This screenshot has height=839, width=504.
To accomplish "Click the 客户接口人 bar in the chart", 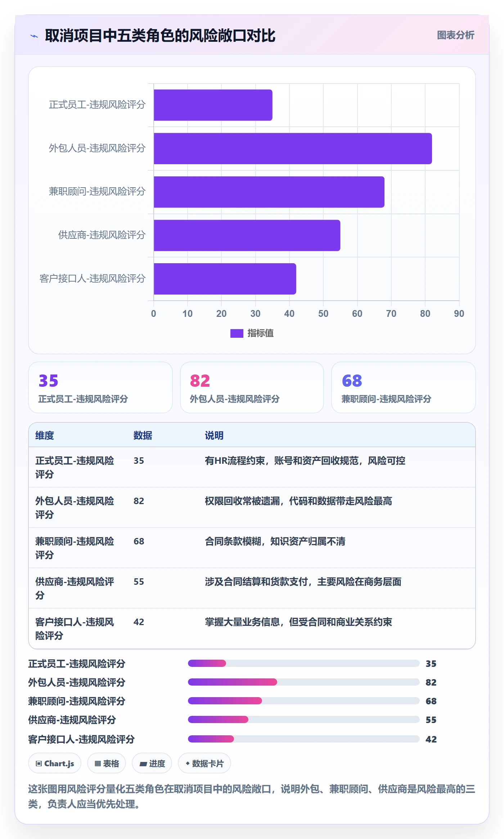I will (x=225, y=279).
